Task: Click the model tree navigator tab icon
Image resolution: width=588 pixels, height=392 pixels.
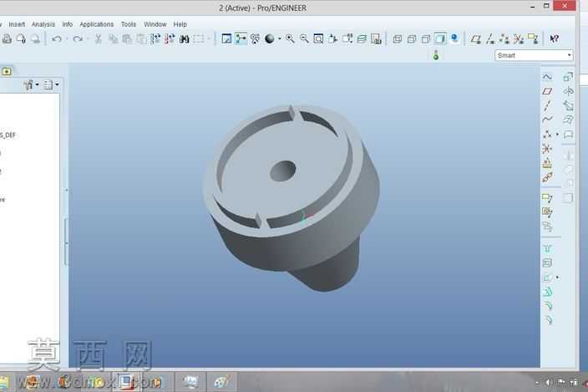Action: pos(7,71)
